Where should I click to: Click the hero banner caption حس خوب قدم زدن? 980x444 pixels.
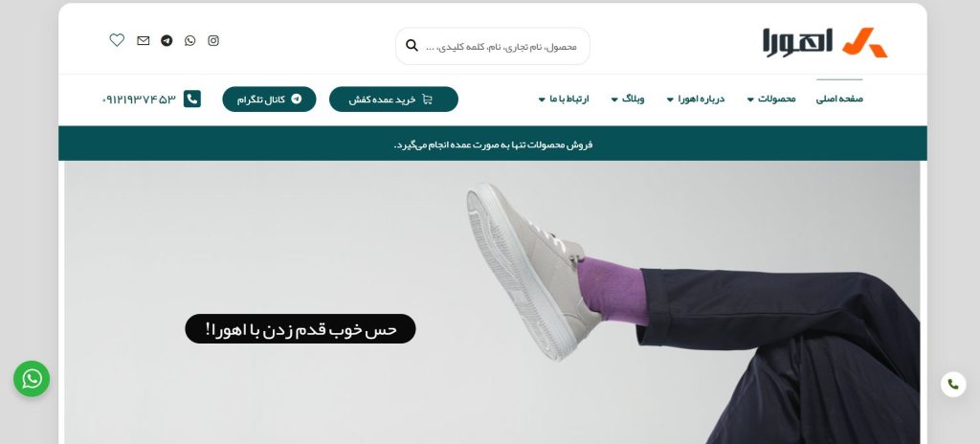(301, 329)
